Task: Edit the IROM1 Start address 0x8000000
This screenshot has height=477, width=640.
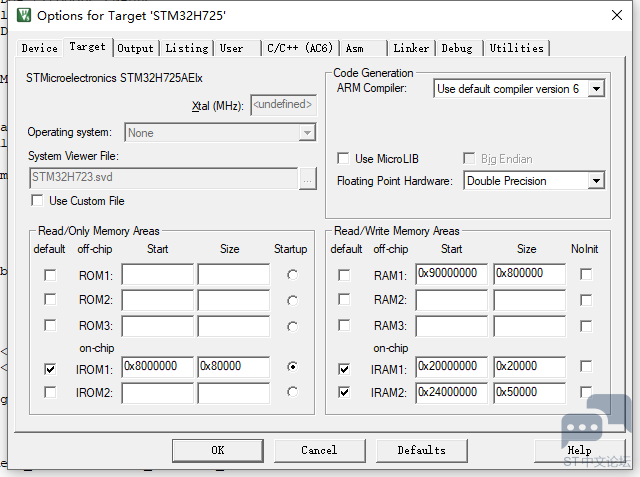Action: (157, 367)
